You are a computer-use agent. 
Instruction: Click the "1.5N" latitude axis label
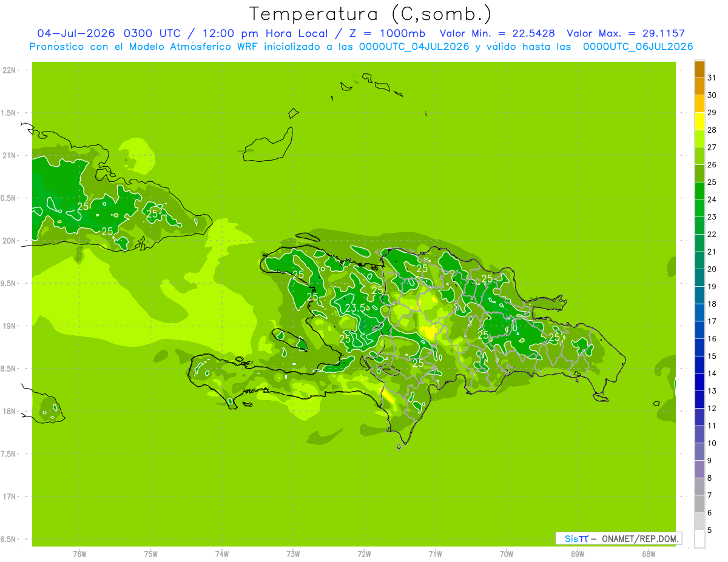point(9,113)
